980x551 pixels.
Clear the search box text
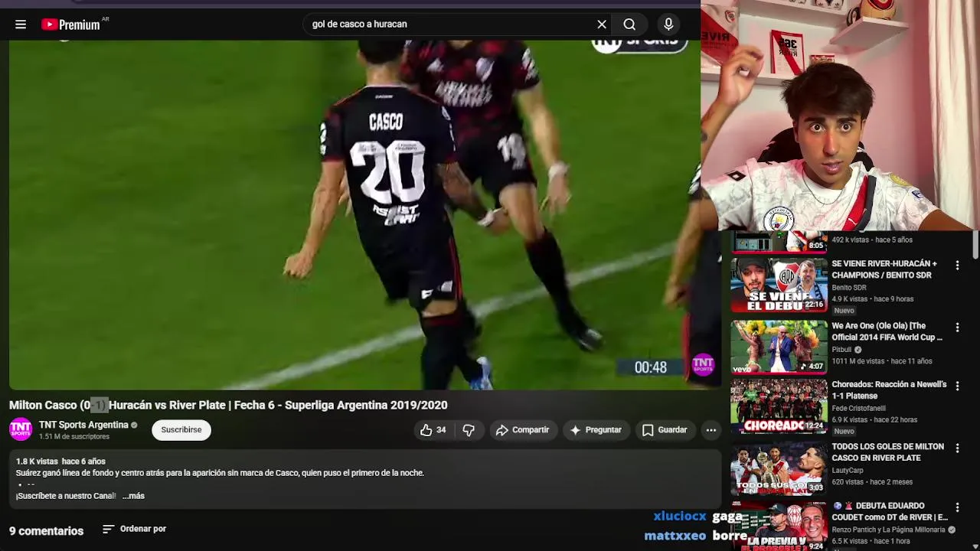click(x=602, y=24)
